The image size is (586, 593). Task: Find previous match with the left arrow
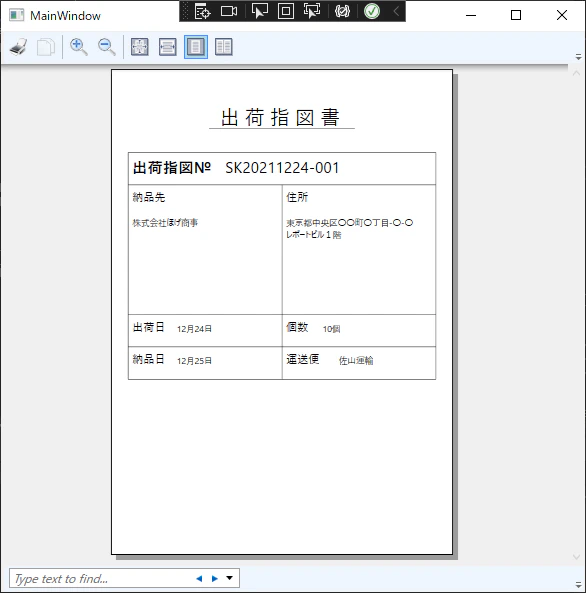199,578
